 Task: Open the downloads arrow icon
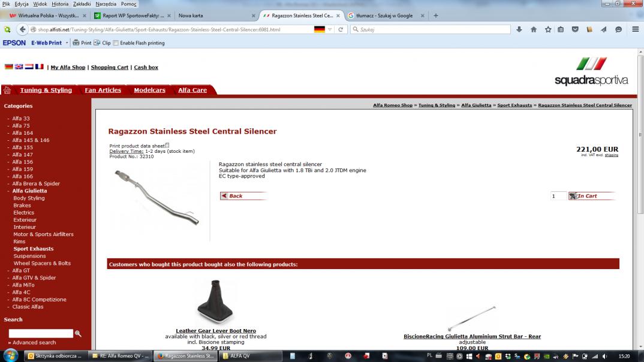(519, 29)
